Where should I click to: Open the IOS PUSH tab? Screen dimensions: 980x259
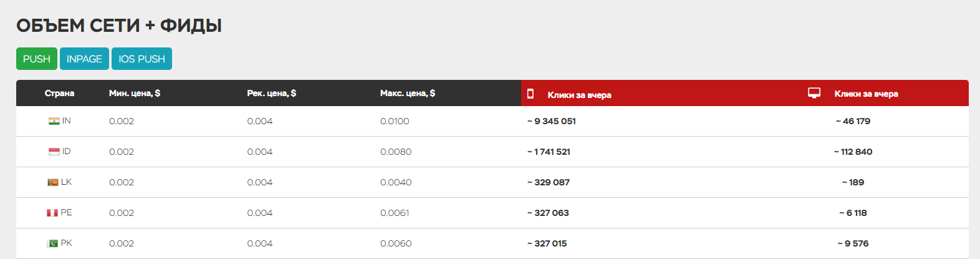point(142,59)
